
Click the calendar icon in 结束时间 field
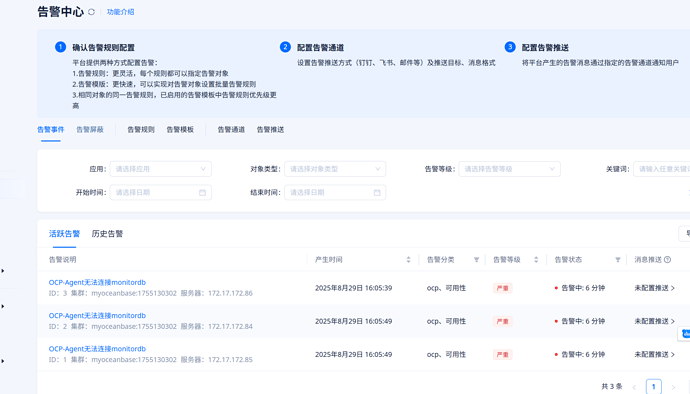pos(377,192)
